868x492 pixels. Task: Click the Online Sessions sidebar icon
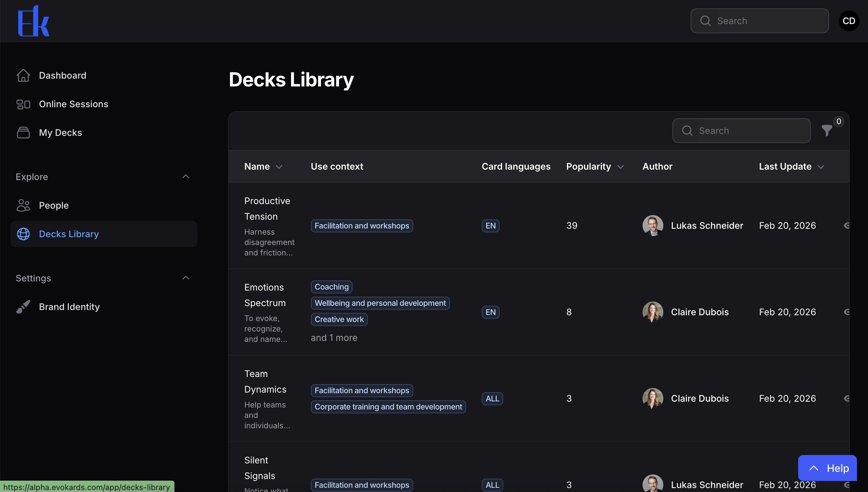(23, 104)
